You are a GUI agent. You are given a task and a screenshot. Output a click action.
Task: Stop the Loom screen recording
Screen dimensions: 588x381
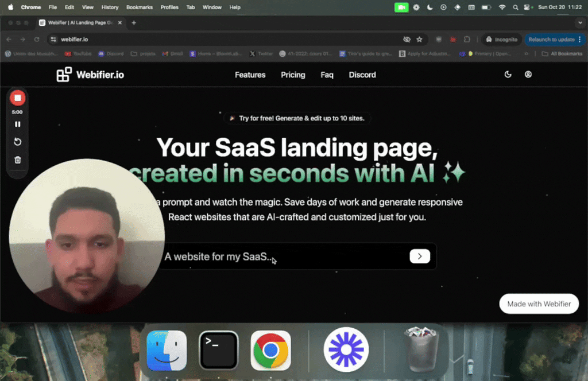click(17, 98)
